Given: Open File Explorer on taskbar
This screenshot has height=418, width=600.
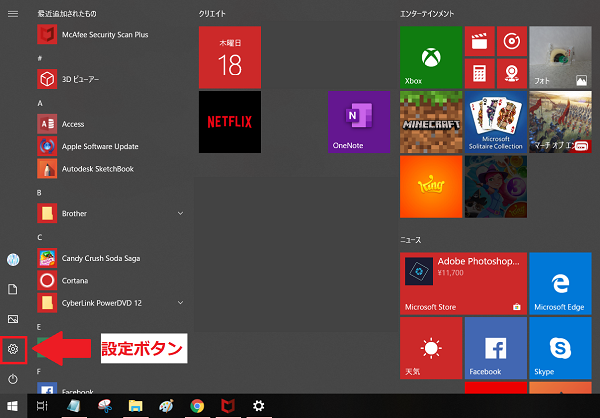Looking at the screenshot, I should (x=135, y=406).
